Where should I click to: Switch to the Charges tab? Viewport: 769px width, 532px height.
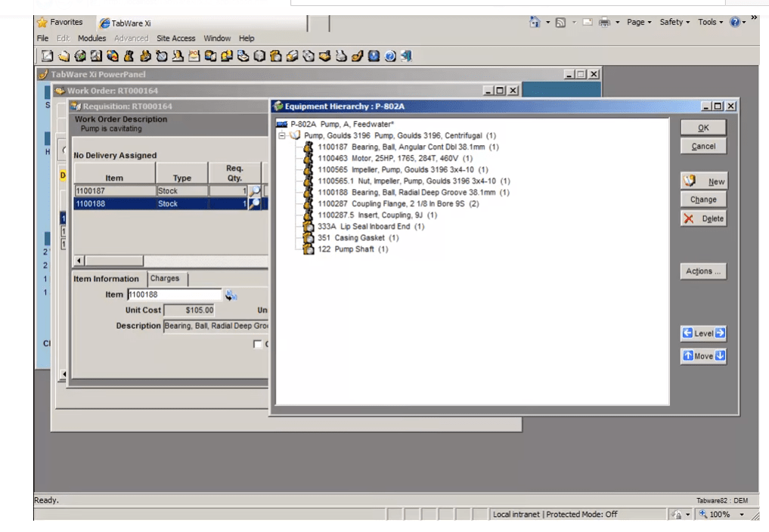[x=164, y=279]
